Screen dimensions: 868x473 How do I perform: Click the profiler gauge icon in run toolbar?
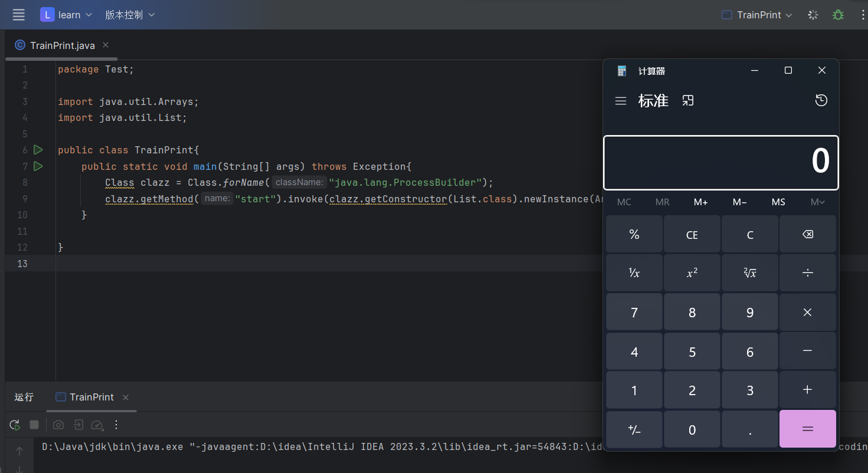(97, 425)
